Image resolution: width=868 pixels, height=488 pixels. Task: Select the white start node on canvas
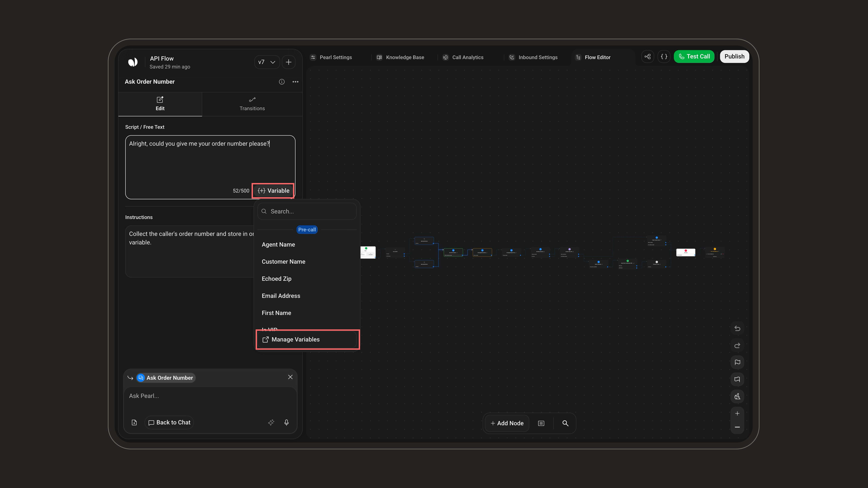pyautogui.click(x=368, y=252)
